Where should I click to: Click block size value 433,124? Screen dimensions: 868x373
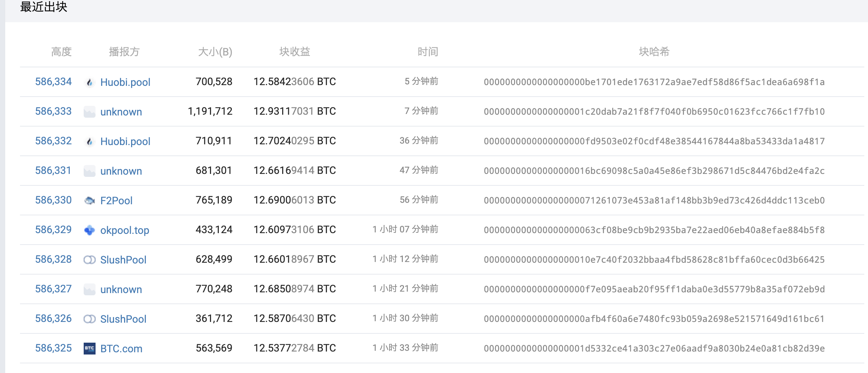coord(214,230)
